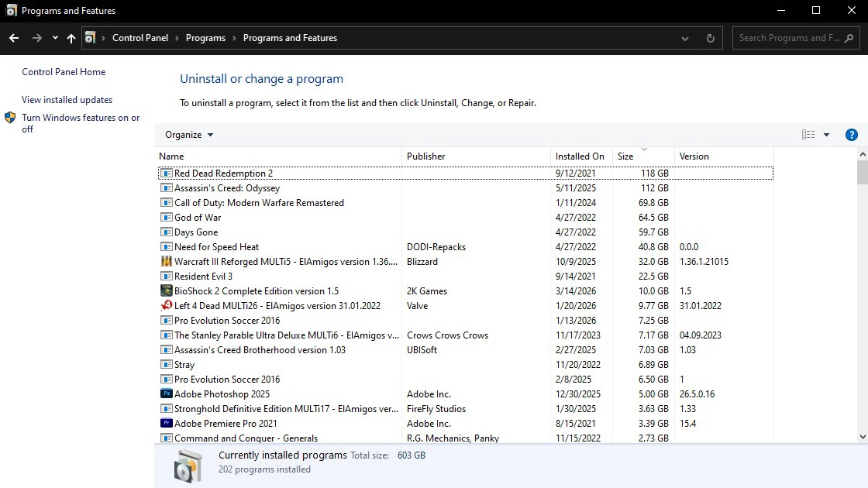The width and height of the screenshot is (868, 488).
Task: Click the Windows features shield icon
Action: pos(10,118)
